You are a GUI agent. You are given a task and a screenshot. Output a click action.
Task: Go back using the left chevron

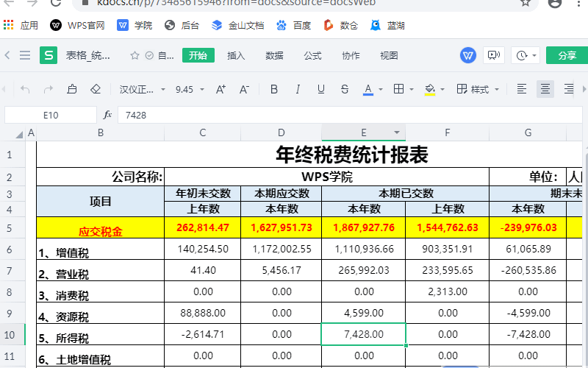point(7,56)
